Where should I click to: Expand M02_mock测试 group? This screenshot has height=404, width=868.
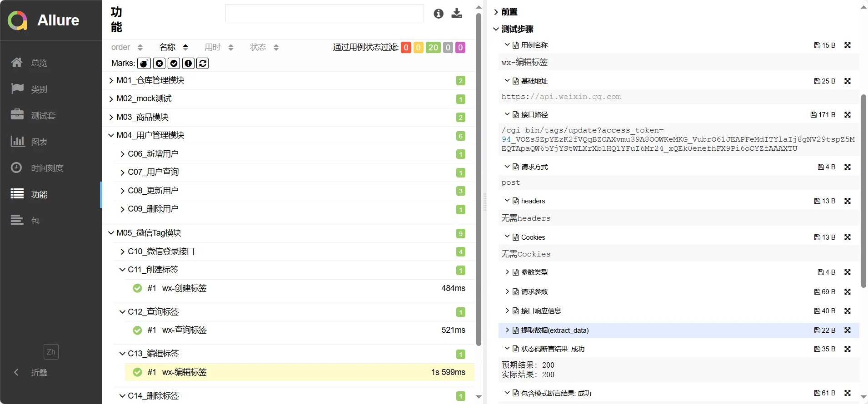pos(289,99)
